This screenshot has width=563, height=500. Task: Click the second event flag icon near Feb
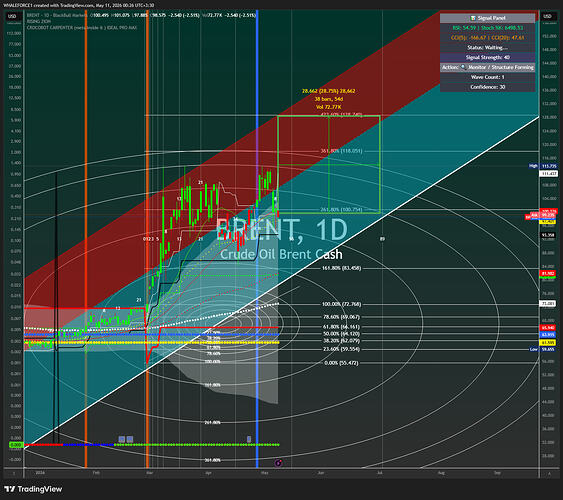130,439
